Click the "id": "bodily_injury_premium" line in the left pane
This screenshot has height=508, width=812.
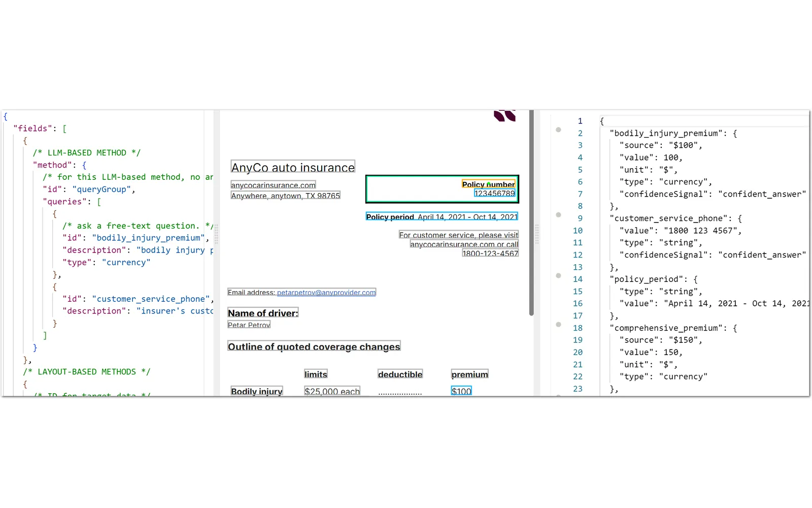pos(136,238)
